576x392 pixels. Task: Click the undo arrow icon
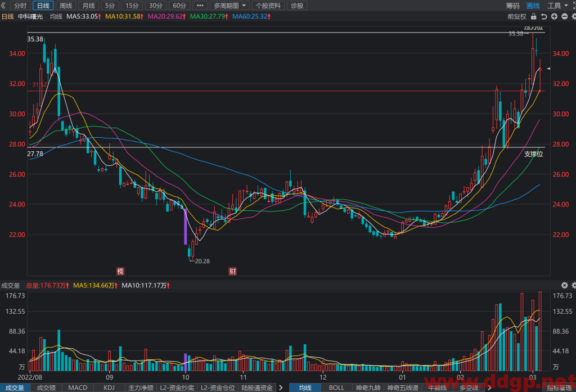544,16
